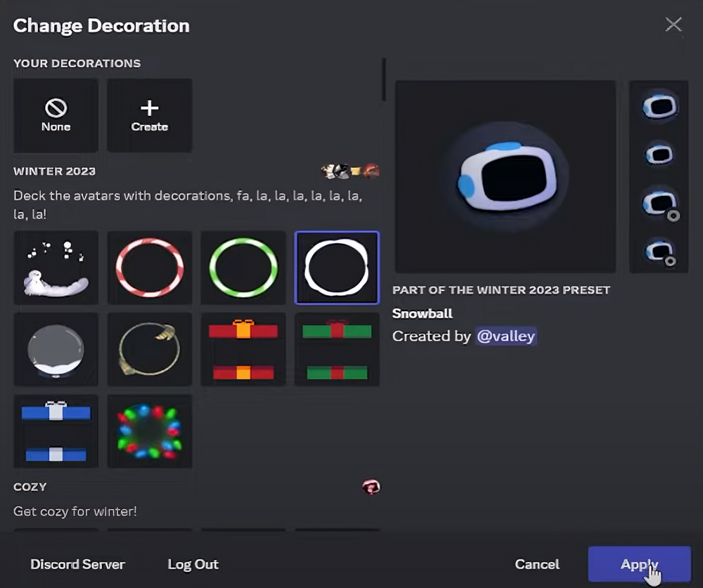Select the holiday lights wreath decoration
The width and height of the screenshot is (703, 588).
tap(149, 431)
